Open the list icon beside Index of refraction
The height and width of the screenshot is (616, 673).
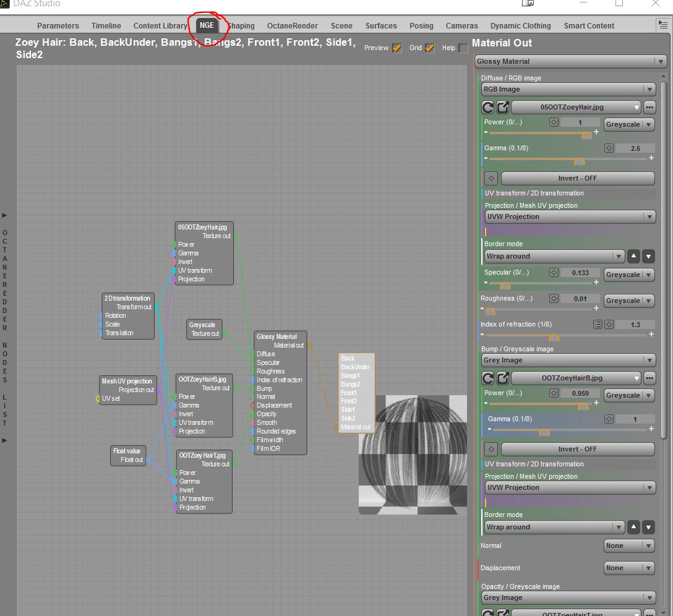pyautogui.click(x=598, y=325)
